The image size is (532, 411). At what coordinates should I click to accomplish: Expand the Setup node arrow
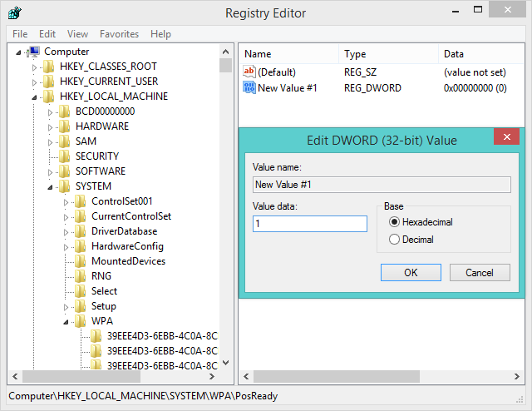[x=66, y=307]
